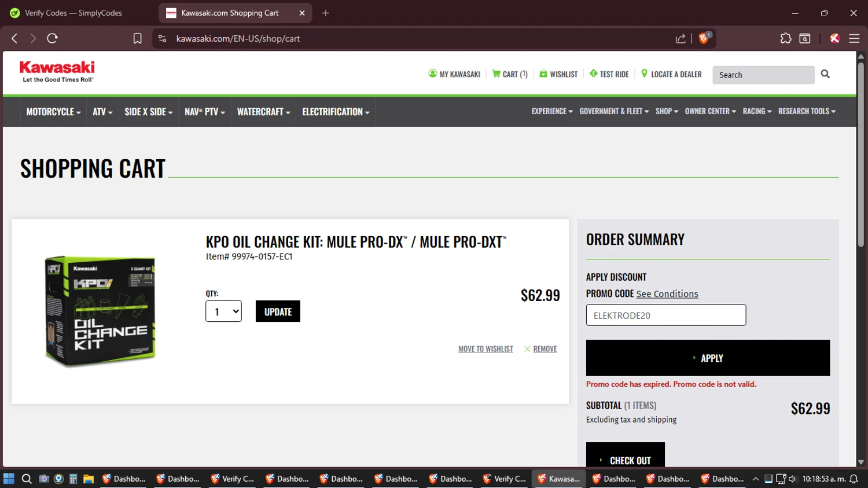Click the Update button
Image resolution: width=868 pixels, height=488 pixels.
(x=278, y=311)
